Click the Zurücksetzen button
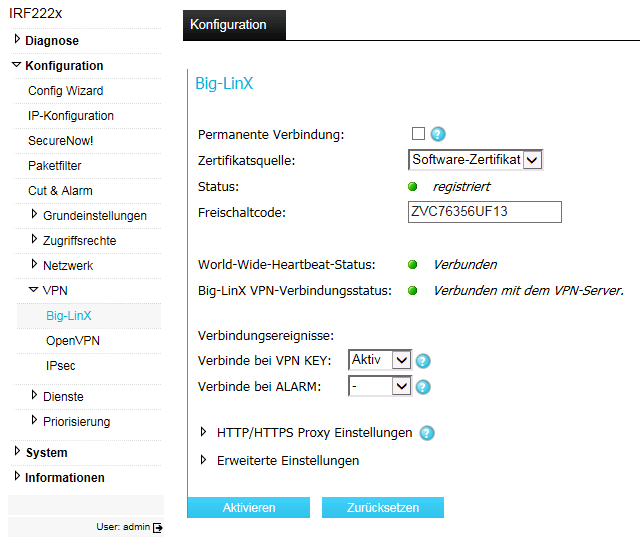This screenshot has width=640, height=542. (x=383, y=507)
